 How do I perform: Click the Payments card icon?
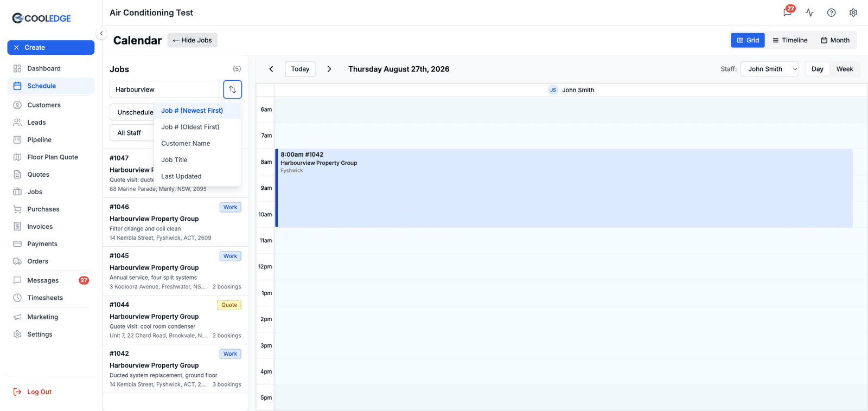pos(17,244)
